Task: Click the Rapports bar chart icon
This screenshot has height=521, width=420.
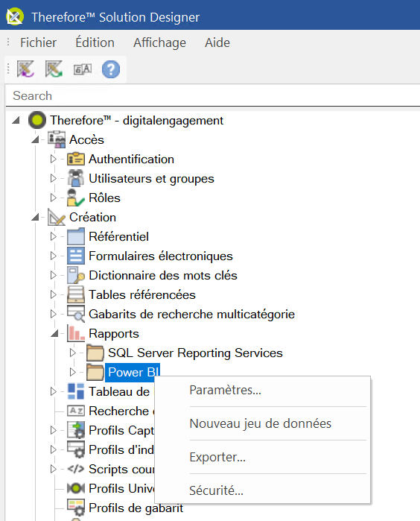Action: point(76,333)
